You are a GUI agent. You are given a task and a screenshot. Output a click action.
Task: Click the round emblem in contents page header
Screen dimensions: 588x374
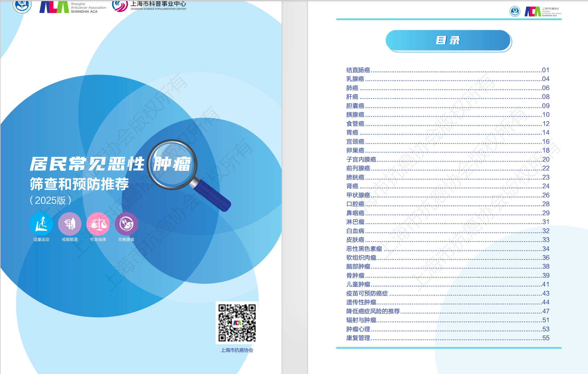tap(515, 12)
